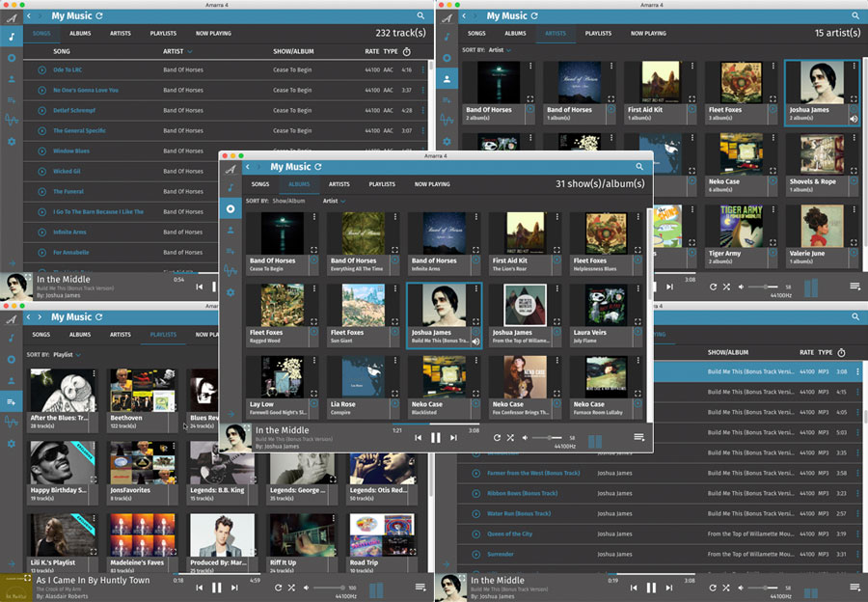Screen dimensions: 868x602
Task: Play the song Ode To LRC
Action: click(x=41, y=70)
